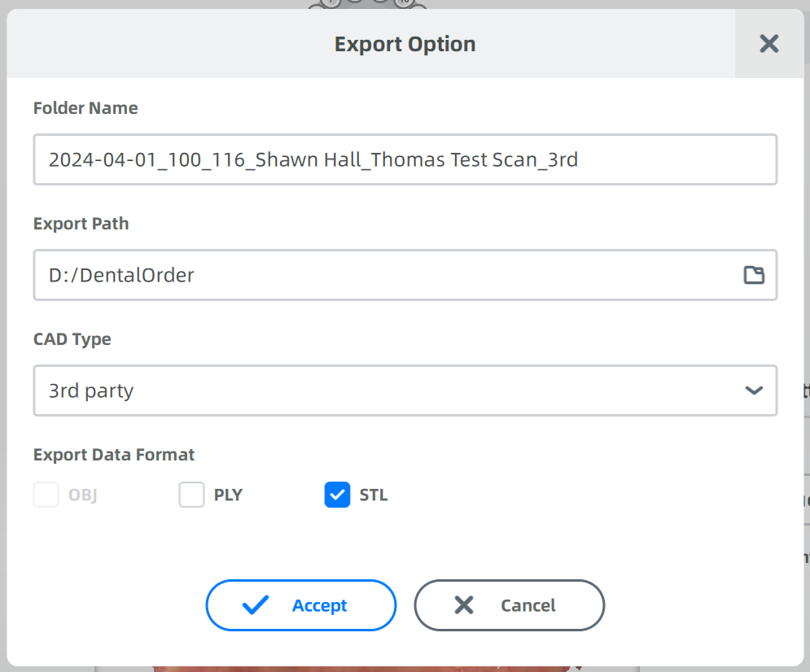Uncheck the STL export format checkbox
The image size is (810, 672).
[x=337, y=495]
